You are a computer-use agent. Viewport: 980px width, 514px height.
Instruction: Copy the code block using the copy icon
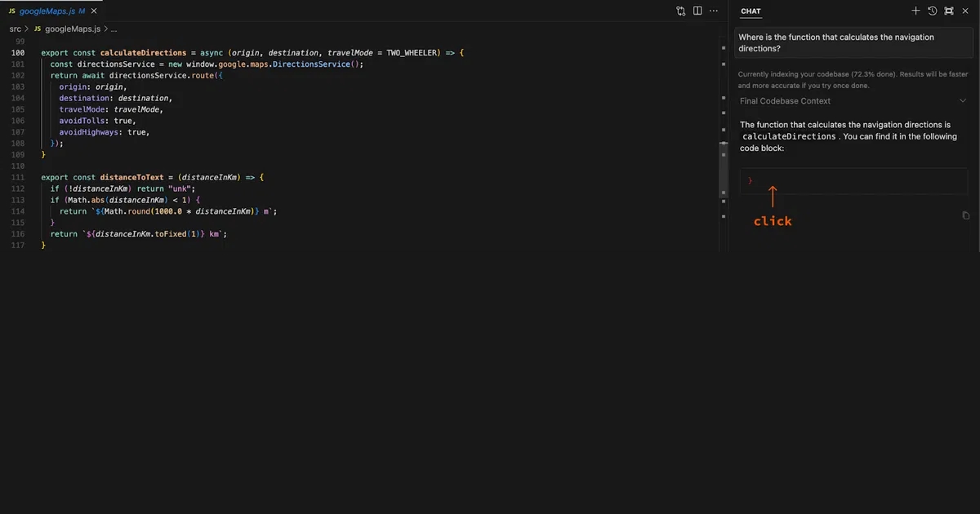pos(966,215)
